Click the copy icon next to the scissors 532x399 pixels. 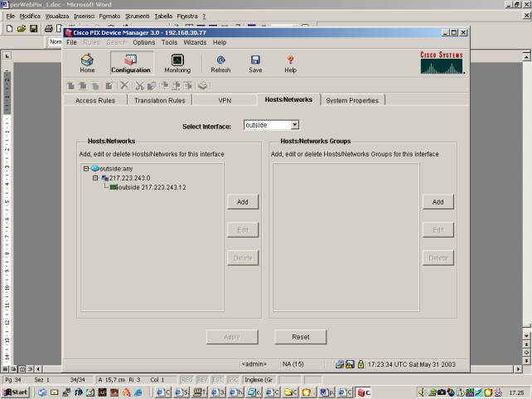tap(152, 86)
